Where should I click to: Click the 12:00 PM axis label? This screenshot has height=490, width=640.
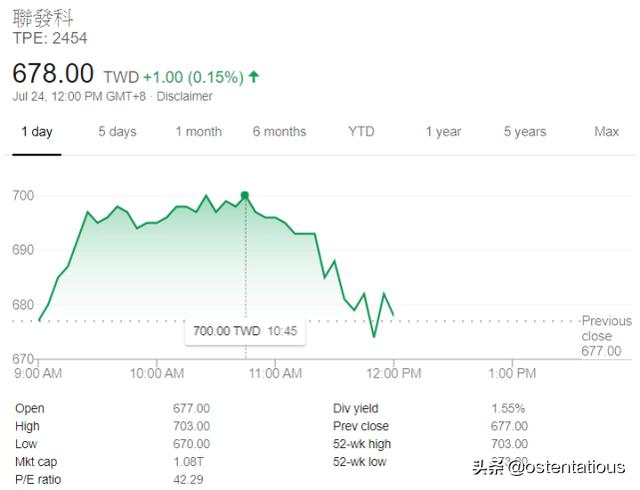coord(394,373)
